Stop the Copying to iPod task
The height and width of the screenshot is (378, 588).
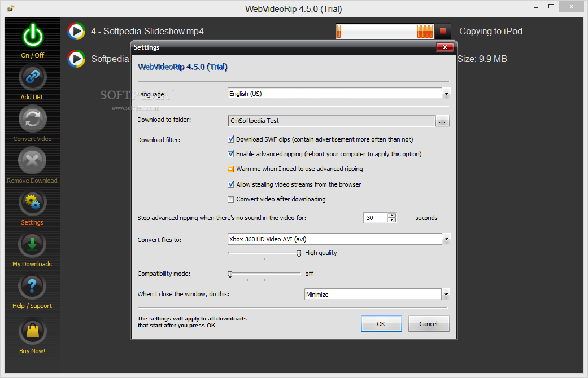pos(443,32)
